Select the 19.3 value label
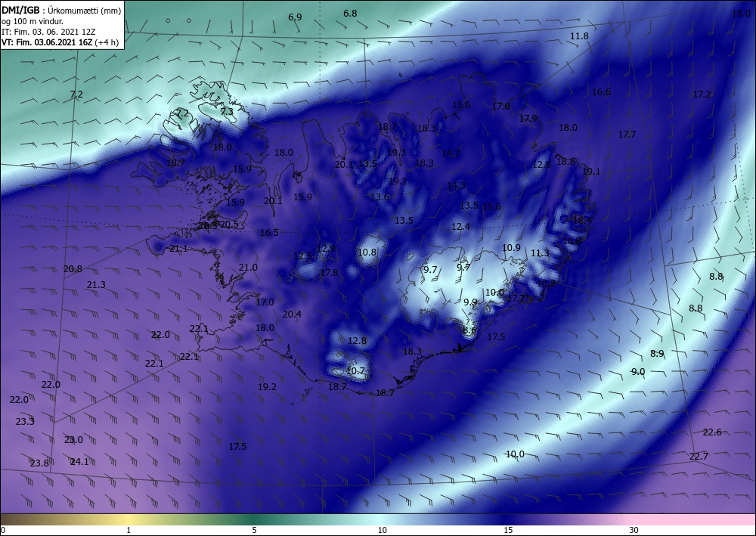Screen dimensions: 756x536 396,152
